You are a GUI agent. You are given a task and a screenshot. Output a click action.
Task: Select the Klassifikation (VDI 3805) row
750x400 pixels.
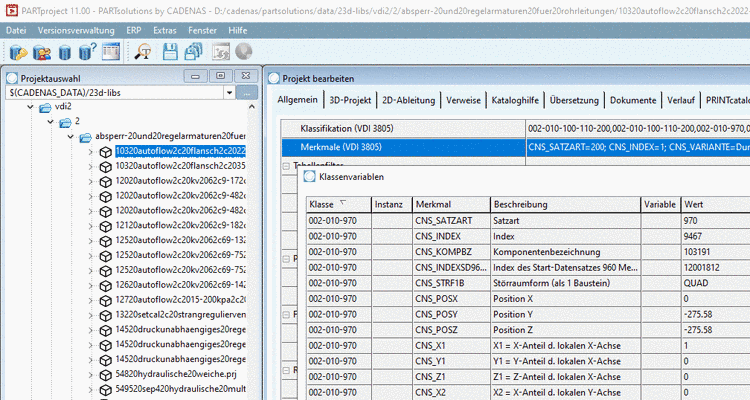[x=516, y=128]
